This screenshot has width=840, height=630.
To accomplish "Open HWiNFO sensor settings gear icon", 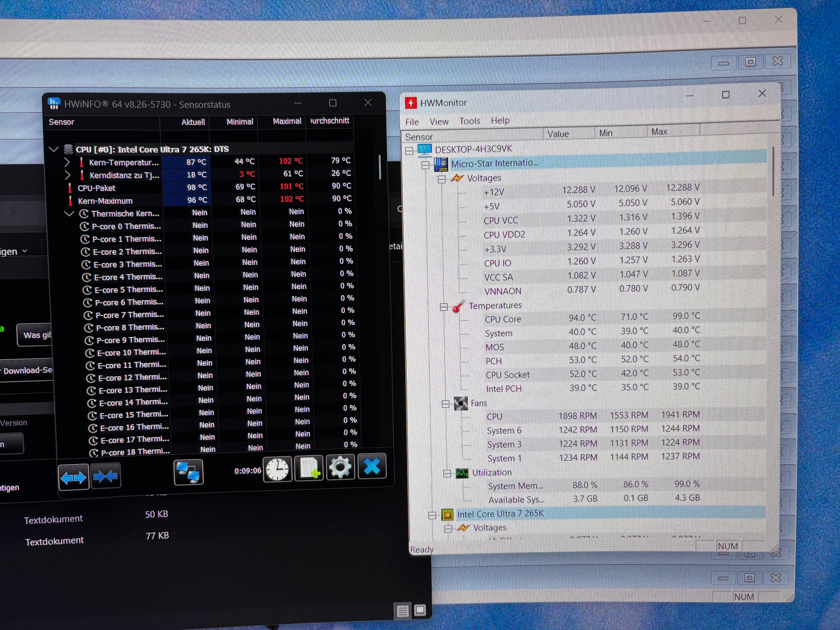I will [x=340, y=467].
